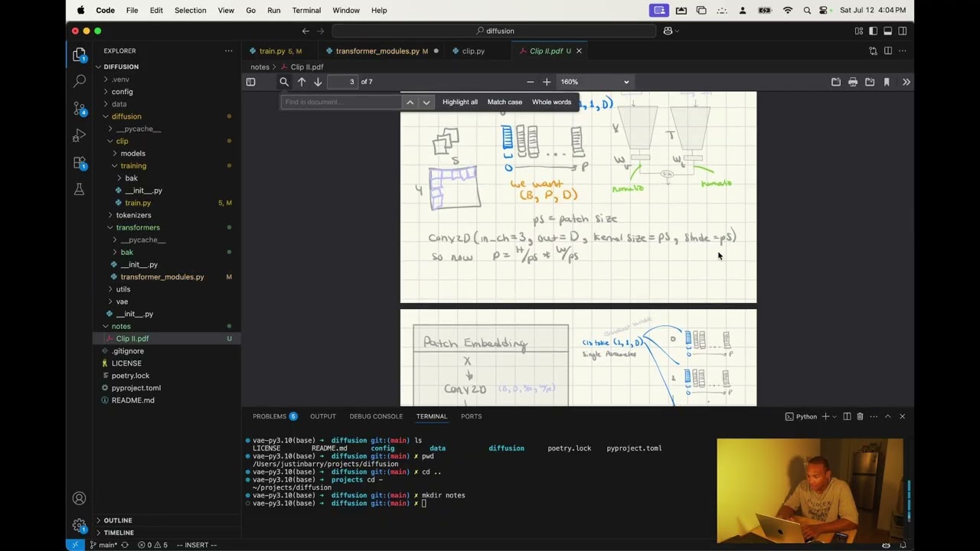The height and width of the screenshot is (551, 980).
Task: Click the Find in document field
Action: pos(340,102)
